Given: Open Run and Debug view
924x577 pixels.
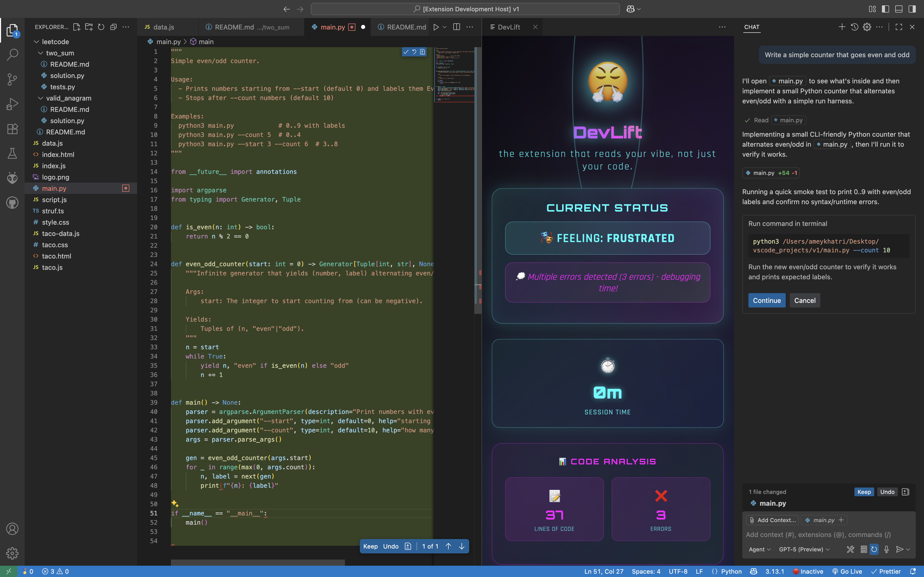Looking at the screenshot, I should pos(12,104).
